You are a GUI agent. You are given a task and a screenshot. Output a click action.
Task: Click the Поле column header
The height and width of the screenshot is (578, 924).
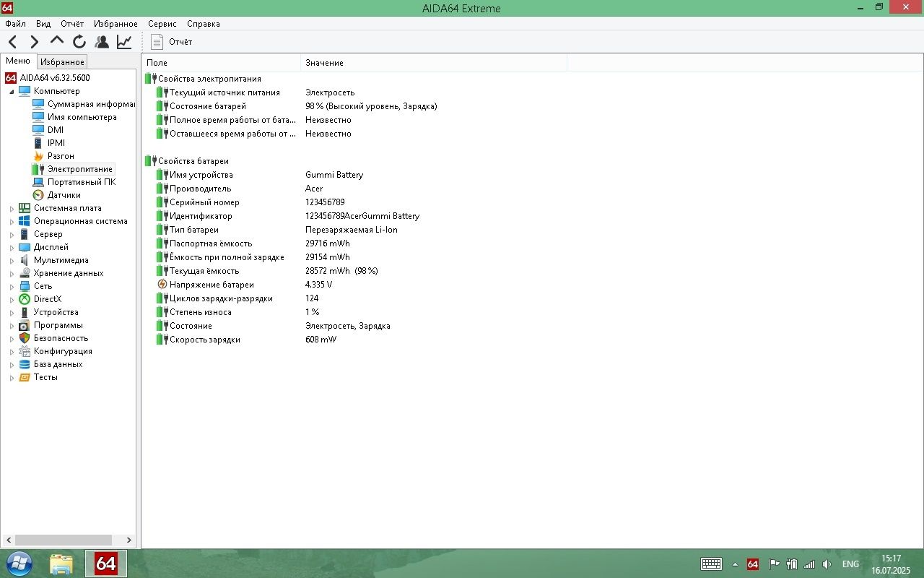click(x=221, y=63)
